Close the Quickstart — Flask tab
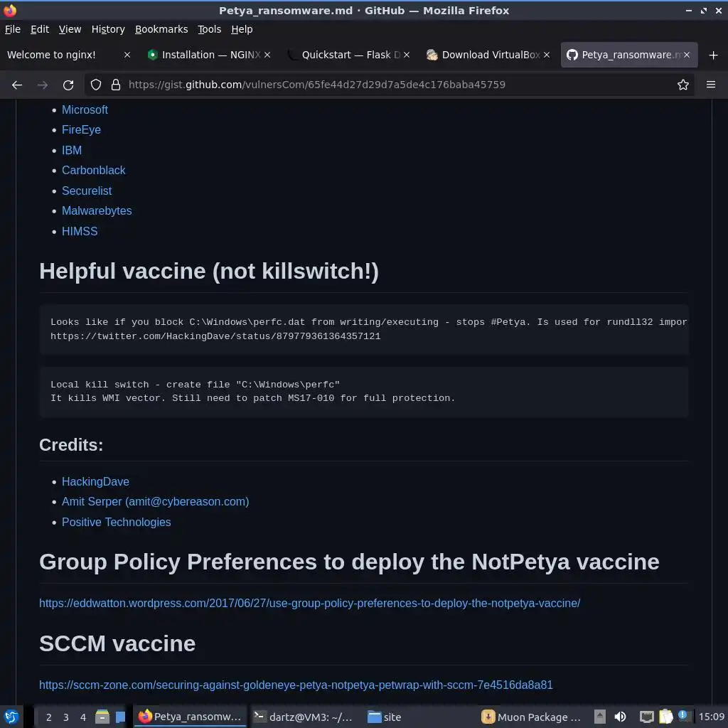The width and height of the screenshot is (728, 728). [x=406, y=55]
